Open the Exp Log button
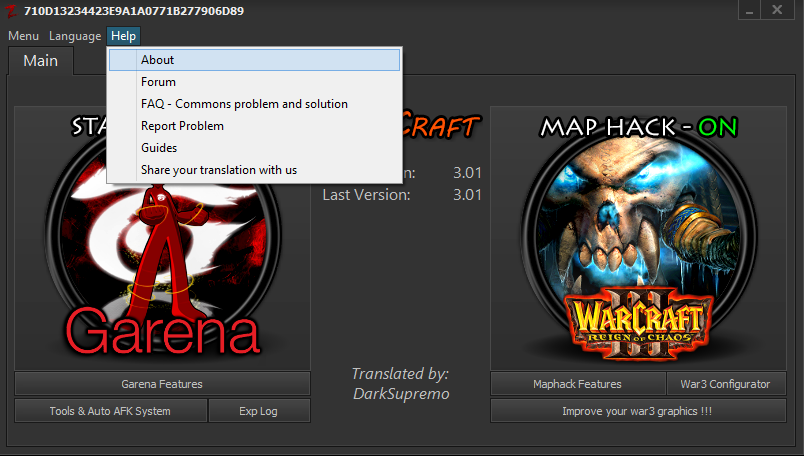Viewport: 804px width, 456px height. [x=259, y=411]
